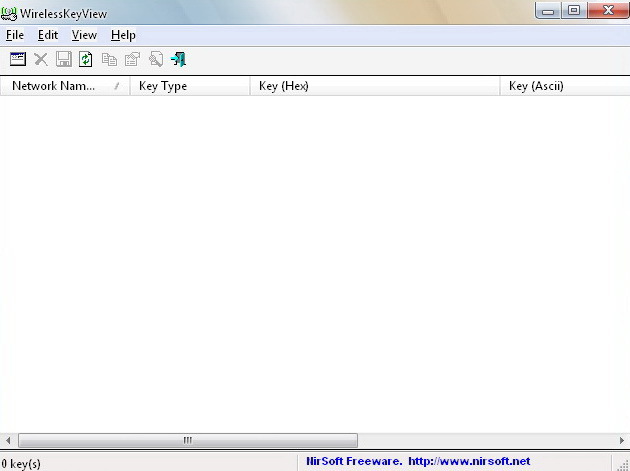The height and width of the screenshot is (471, 630).
Task: Click the Copy toolbar icon
Action: coord(109,59)
